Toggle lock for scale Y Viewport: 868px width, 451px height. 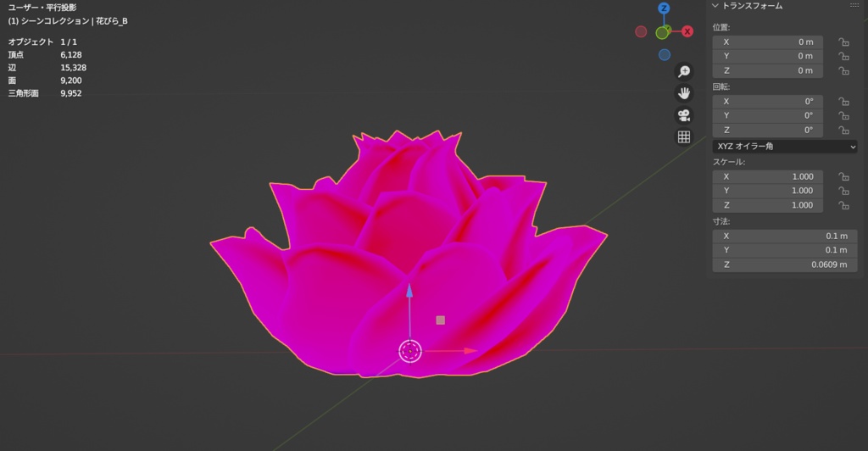click(x=843, y=191)
